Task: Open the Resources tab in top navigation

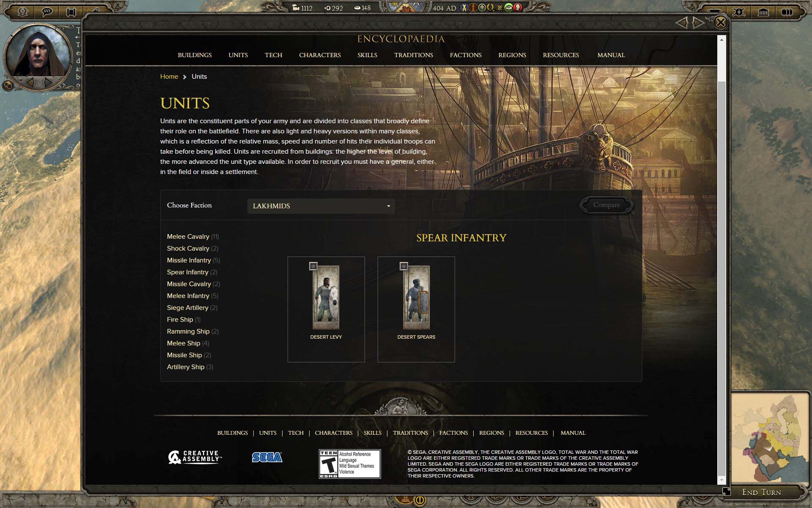Action: point(561,55)
